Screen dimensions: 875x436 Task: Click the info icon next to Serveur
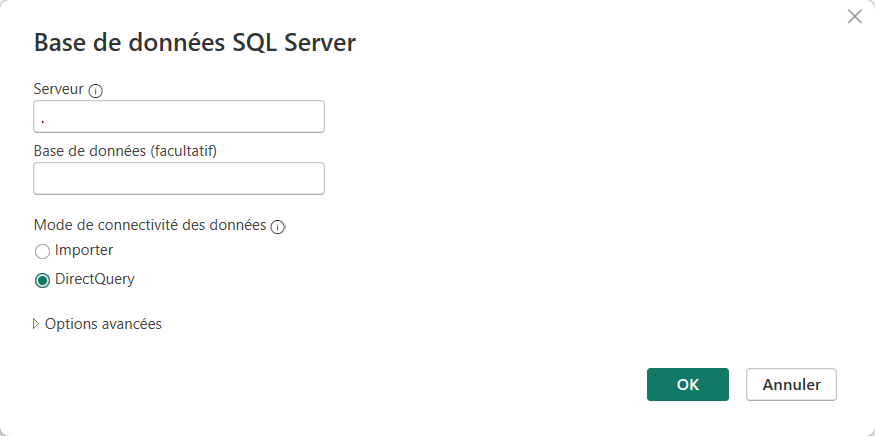95,90
